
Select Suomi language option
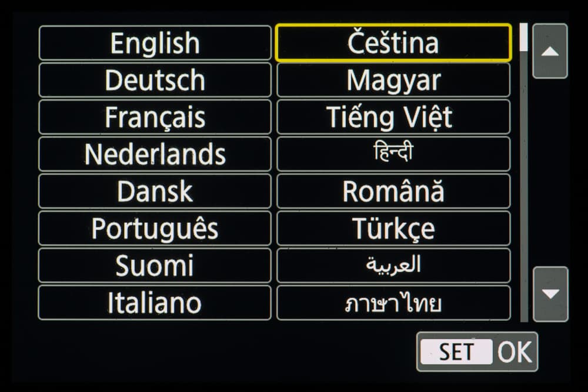point(155,265)
